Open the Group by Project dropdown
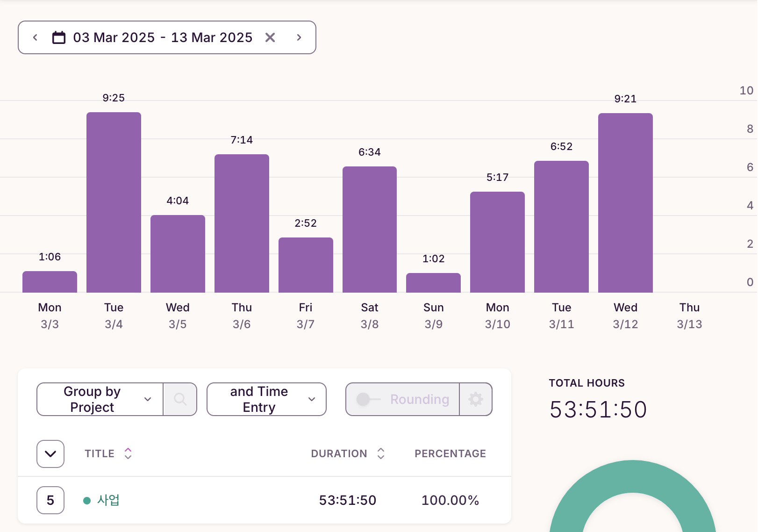Image resolution: width=758 pixels, height=532 pixels. (x=100, y=399)
